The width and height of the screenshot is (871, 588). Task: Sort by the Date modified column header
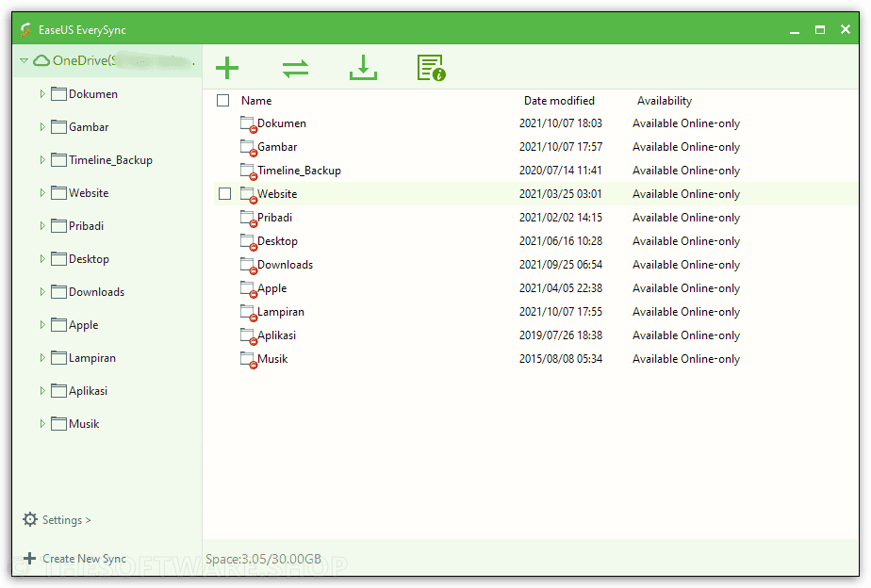point(559,101)
